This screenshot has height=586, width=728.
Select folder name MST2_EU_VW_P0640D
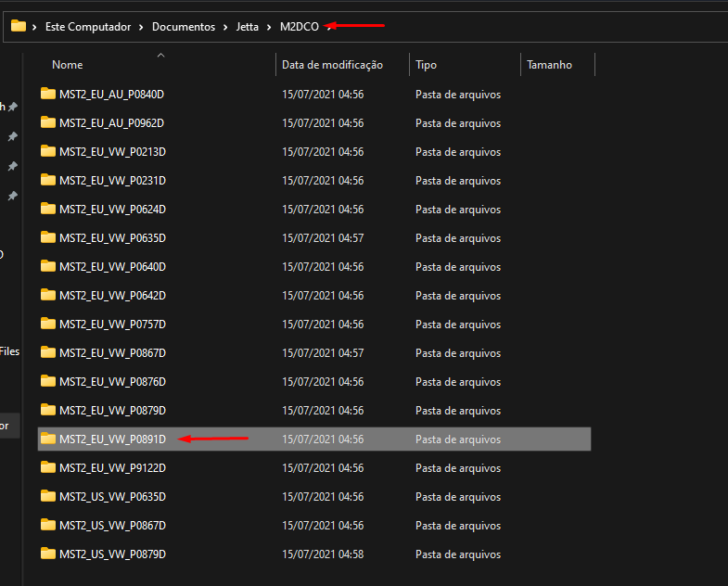[112, 267]
